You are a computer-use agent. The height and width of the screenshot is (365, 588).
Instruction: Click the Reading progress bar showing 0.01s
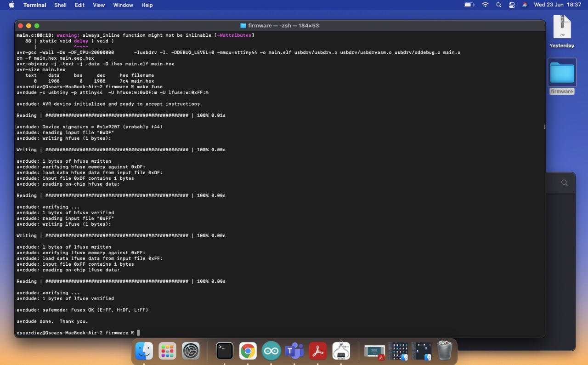coord(121,115)
